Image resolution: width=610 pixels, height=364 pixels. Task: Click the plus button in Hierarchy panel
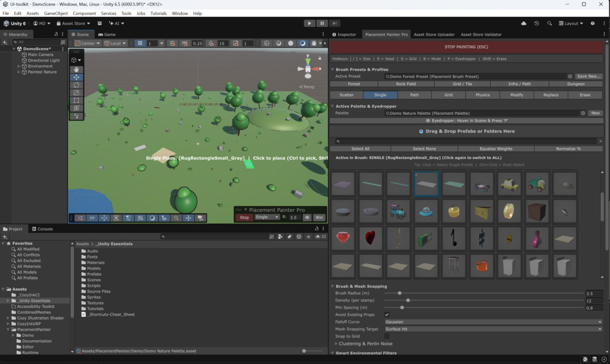pyautogui.click(x=6, y=42)
